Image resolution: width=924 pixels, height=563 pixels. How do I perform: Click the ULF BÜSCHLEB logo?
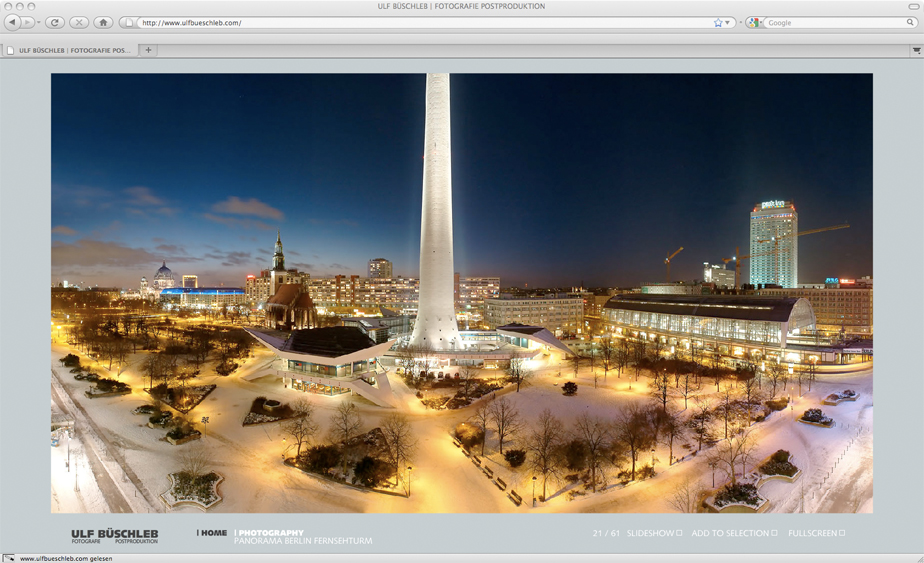pos(114,535)
